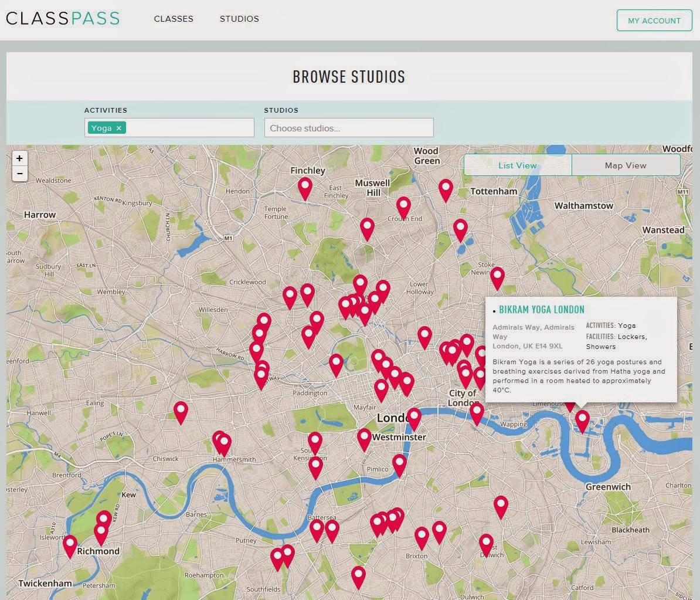
Task: Open the Activities filter dropdown
Action: pos(188,128)
